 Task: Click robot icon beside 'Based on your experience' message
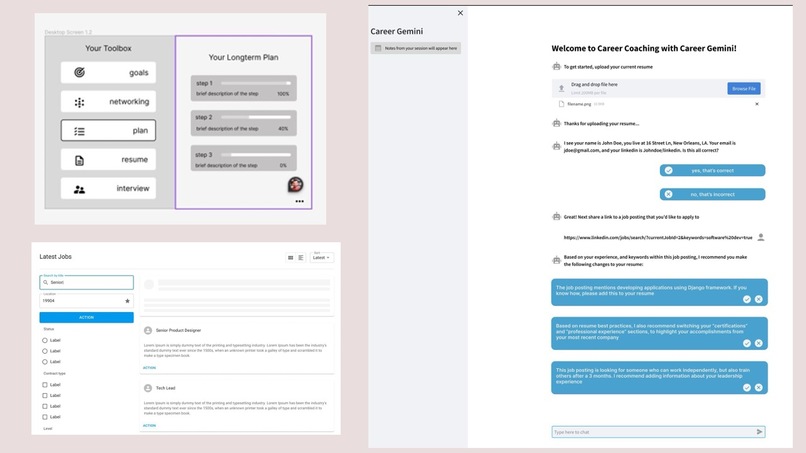click(556, 260)
